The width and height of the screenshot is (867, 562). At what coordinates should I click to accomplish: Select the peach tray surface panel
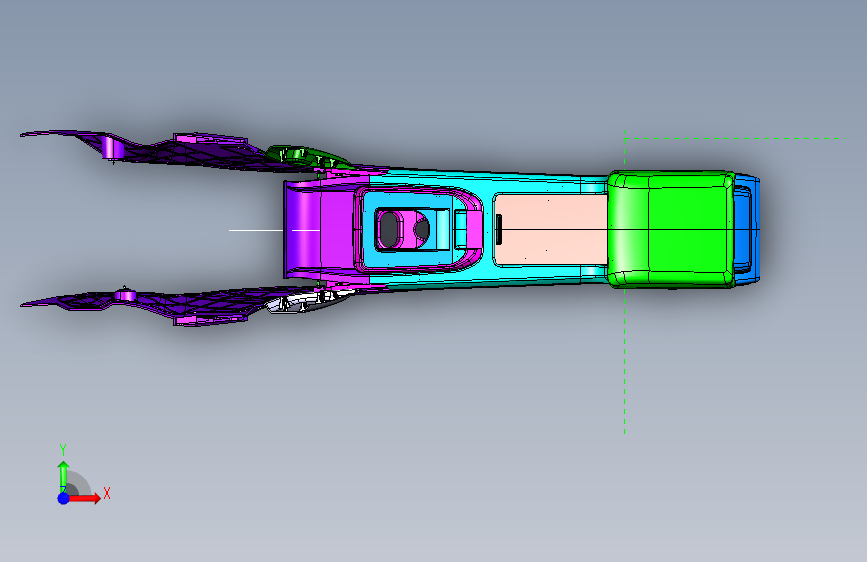[x=553, y=229]
